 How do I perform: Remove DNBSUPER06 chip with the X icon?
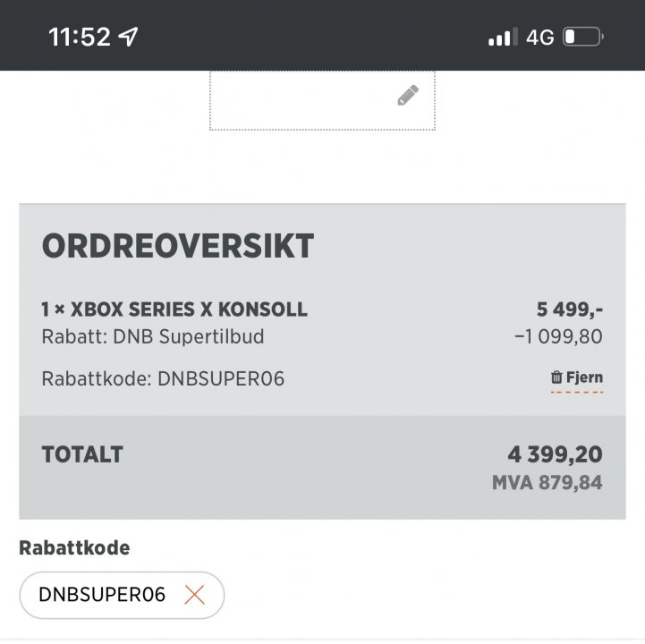pyautogui.click(x=194, y=595)
